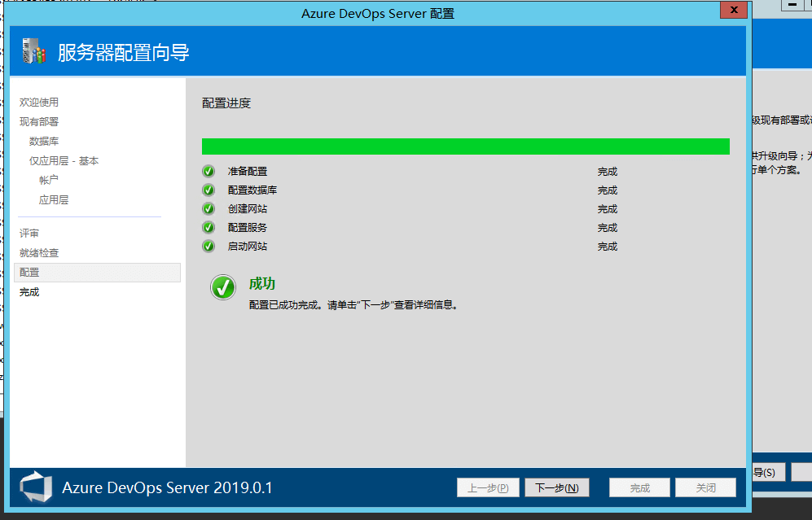
Task: Click the Azure DevOps logo in footer
Action: 36,487
